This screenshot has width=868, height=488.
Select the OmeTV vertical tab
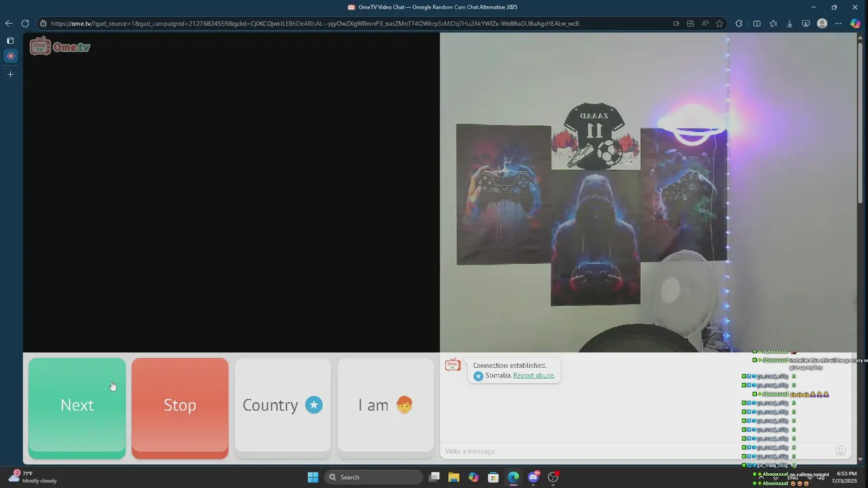coord(10,56)
